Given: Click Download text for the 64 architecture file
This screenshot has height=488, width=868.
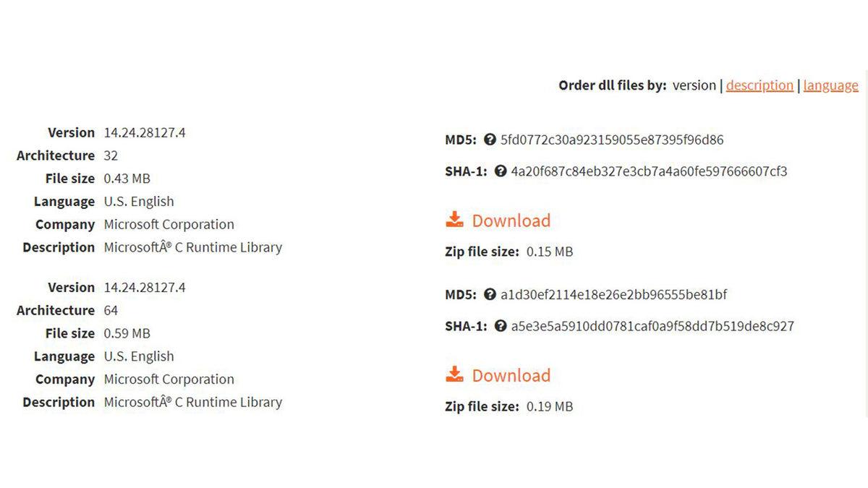Looking at the screenshot, I should click(511, 375).
